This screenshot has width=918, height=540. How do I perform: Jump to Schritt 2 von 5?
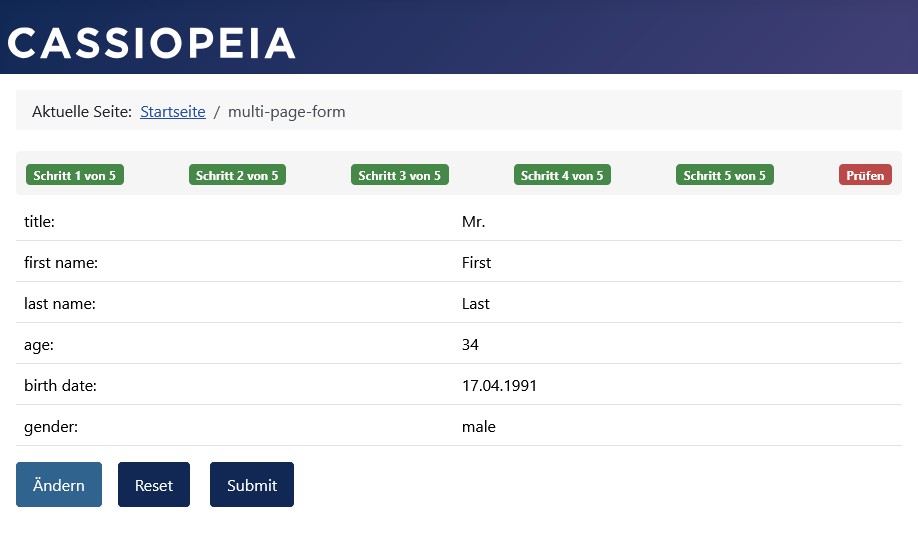(x=237, y=175)
